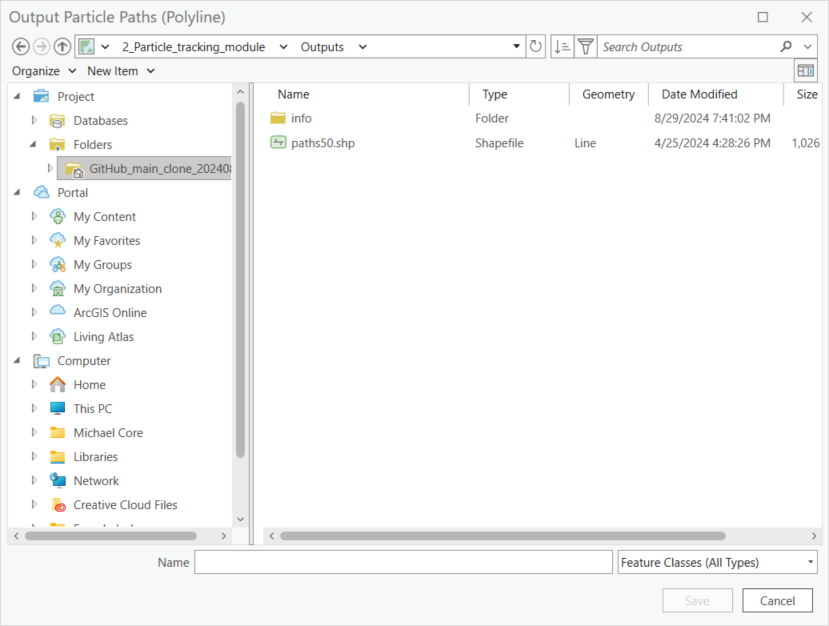Expand the Databases tree node
Image resolution: width=829 pixels, height=626 pixels.
pyautogui.click(x=34, y=120)
